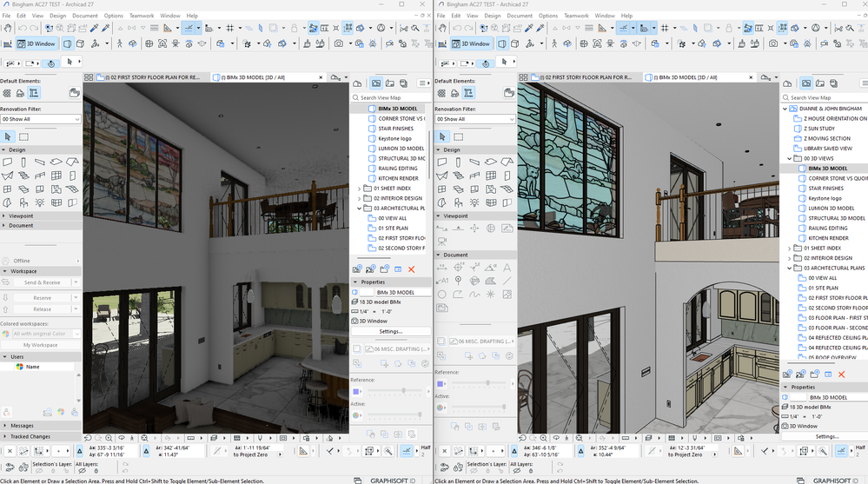
Task: Click the Release button in left window
Action: pyautogui.click(x=42, y=309)
